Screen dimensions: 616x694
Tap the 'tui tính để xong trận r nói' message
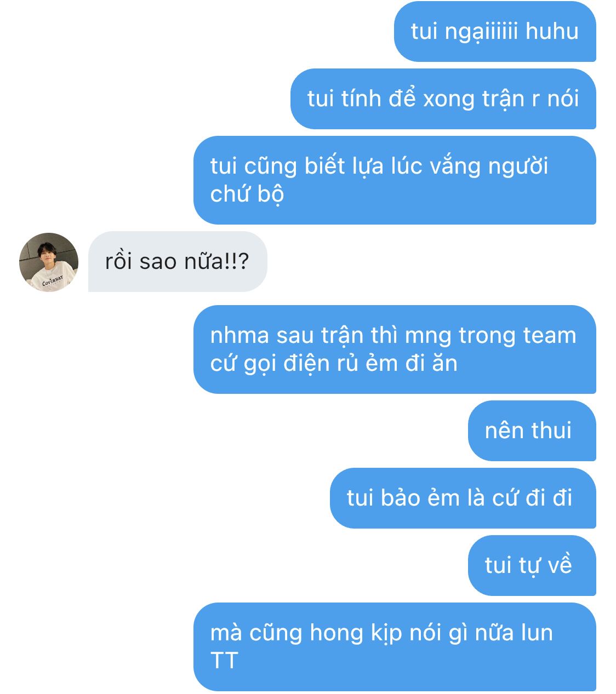[x=443, y=99]
